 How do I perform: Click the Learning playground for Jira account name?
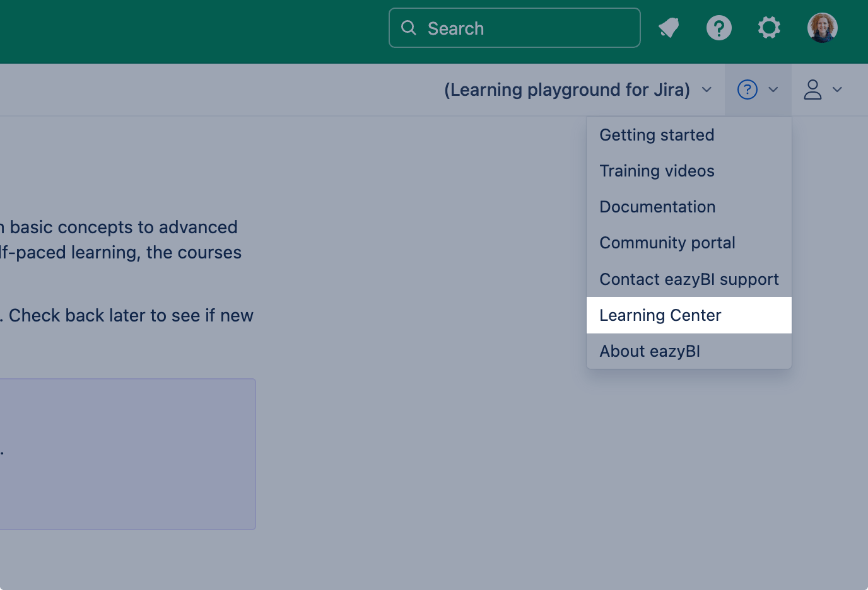click(x=566, y=90)
